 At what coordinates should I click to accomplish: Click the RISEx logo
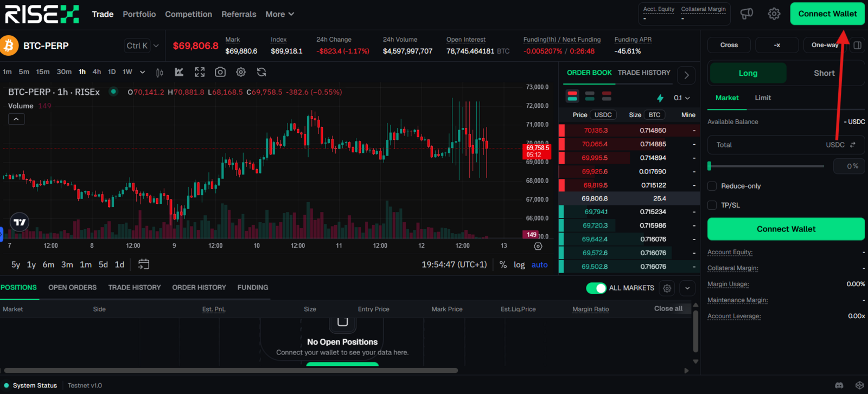pos(42,14)
